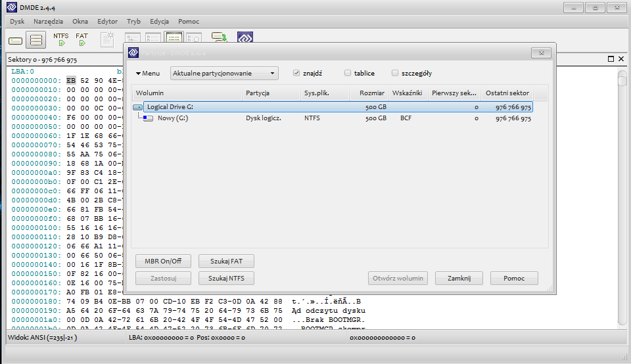
Task: Click the LBA position status bar entry
Action: pyautogui.click(x=187, y=338)
